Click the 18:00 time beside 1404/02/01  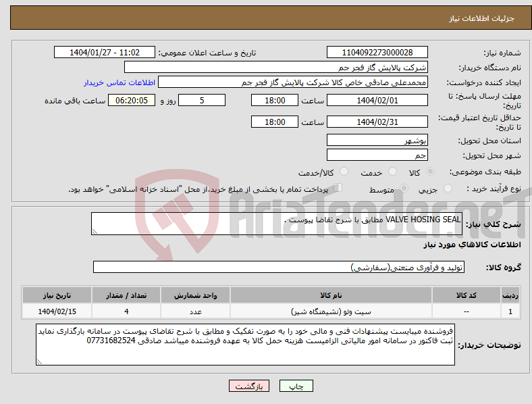pyautogui.click(x=275, y=101)
